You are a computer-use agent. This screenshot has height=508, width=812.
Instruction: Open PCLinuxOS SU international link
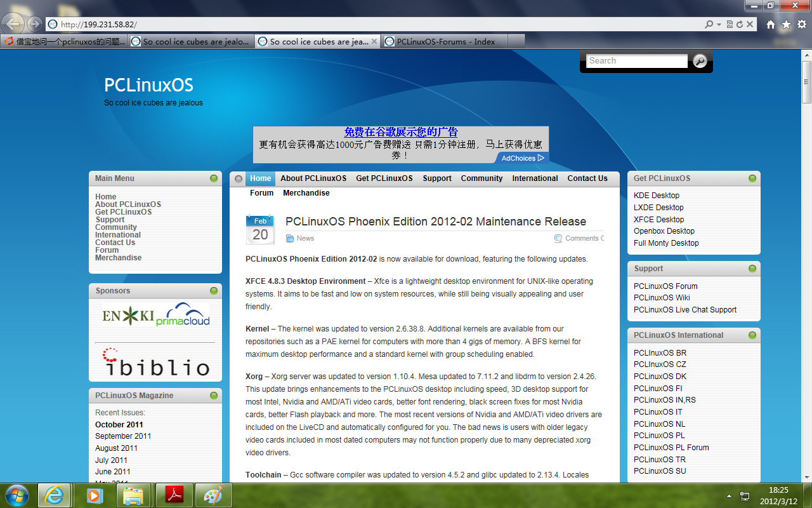coord(660,471)
